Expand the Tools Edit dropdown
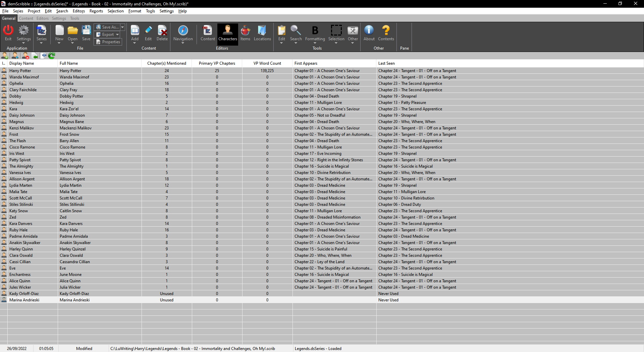644x352 pixels. tap(281, 43)
